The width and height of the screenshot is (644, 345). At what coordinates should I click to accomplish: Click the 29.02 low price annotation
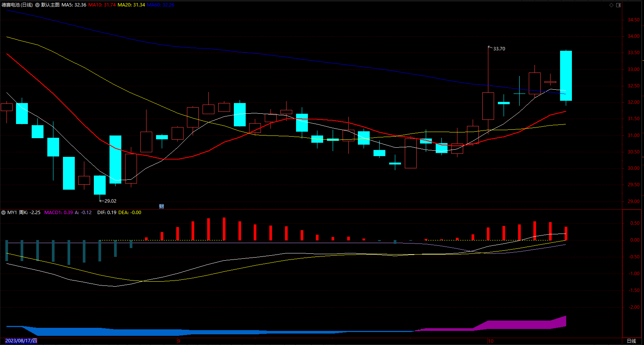[x=110, y=201]
